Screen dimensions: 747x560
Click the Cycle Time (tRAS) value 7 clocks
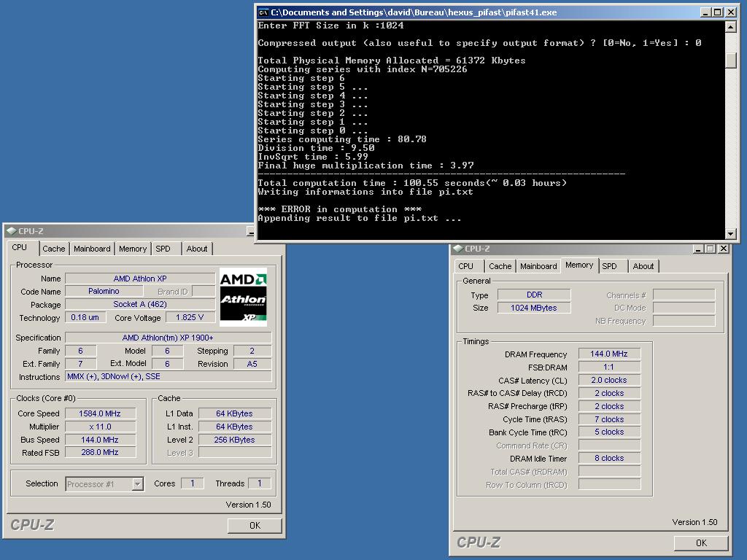609,419
